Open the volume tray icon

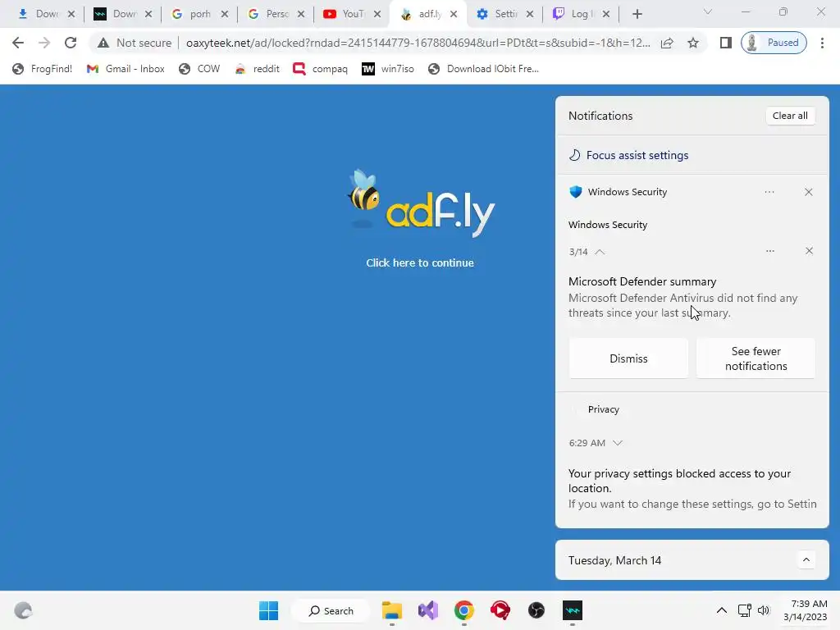coord(764,610)
